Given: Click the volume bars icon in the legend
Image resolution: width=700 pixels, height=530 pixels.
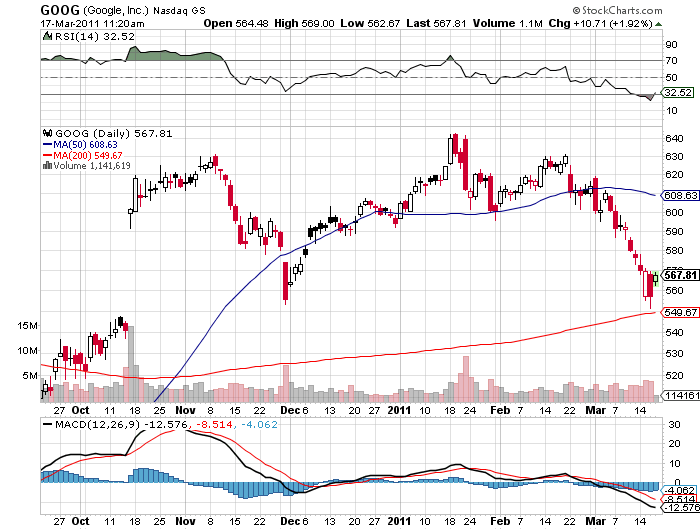Looking at the screenshot, I should tap(47, 166).
